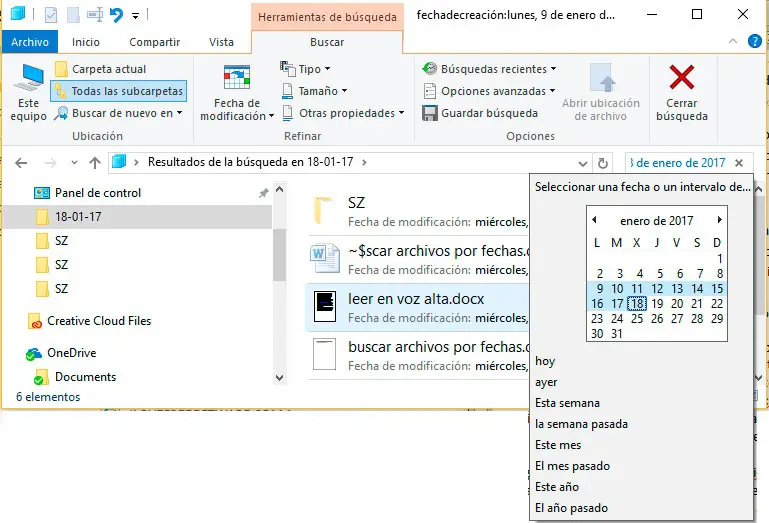This screenshot has height=523, width=769.
Task: Click the address bar path text
Action: pos(250,162)
